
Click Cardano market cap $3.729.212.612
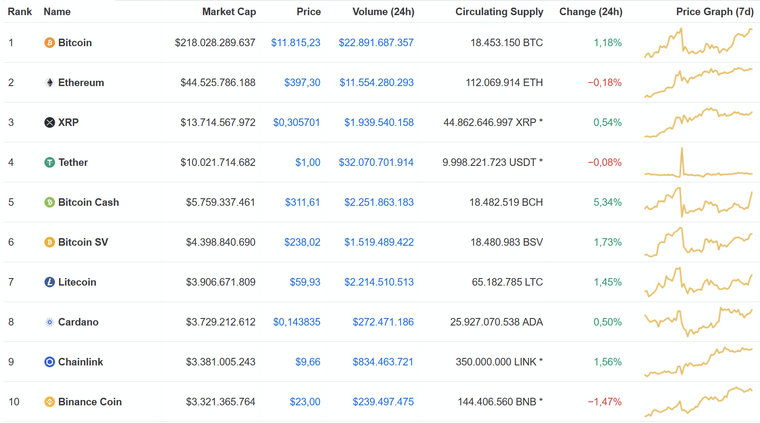(221, 322)
